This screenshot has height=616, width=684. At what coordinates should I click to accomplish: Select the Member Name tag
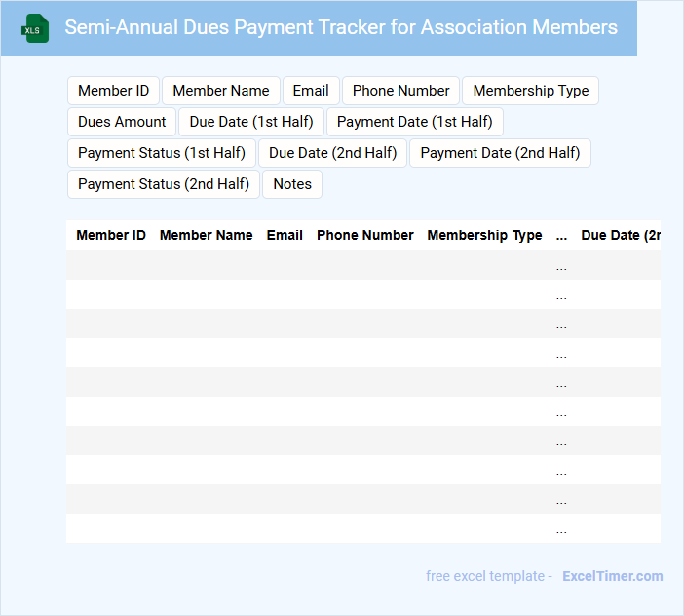221,91
